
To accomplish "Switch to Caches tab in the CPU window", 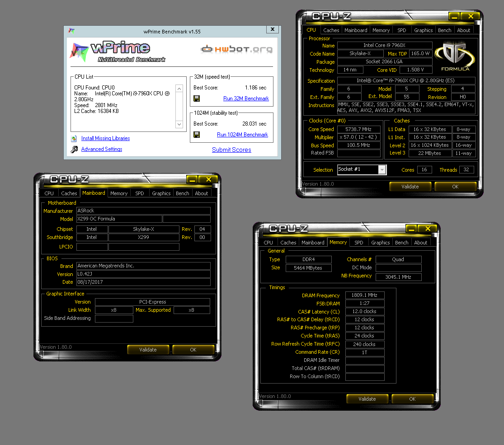I will coord(331,30).
